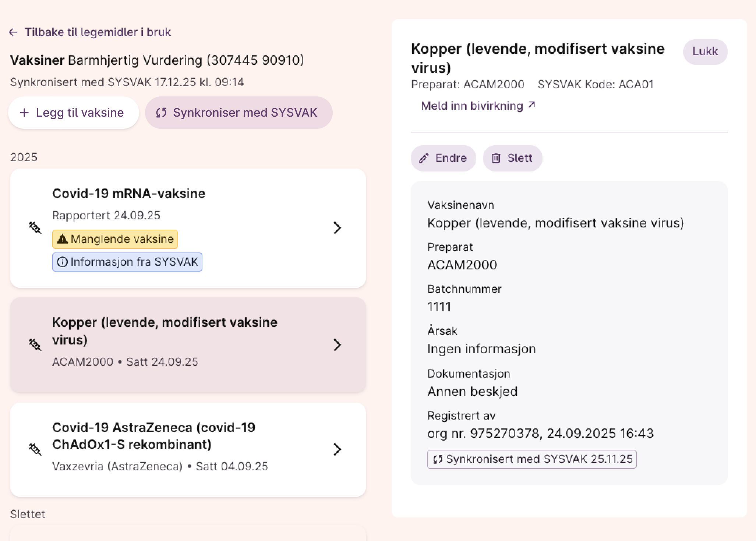
Task: Click the warning triangle on Manglende vaksine
Action: tap(62, 239)
